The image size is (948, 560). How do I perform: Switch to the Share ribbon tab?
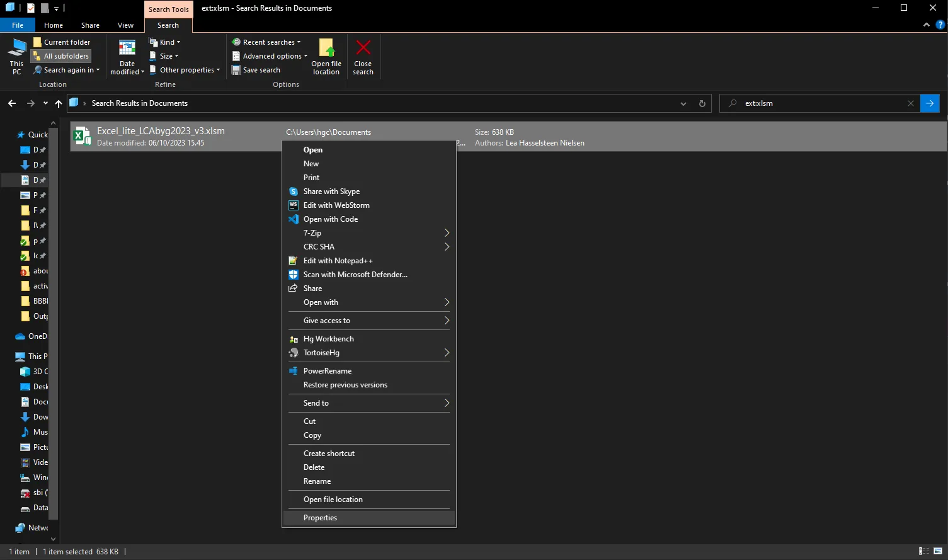click(90, 25)
